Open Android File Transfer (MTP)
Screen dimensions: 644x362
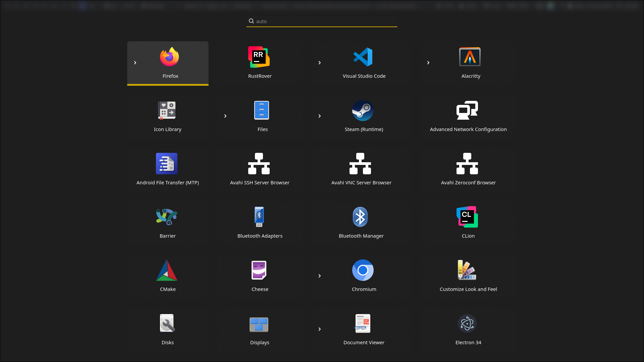(167, 164)
